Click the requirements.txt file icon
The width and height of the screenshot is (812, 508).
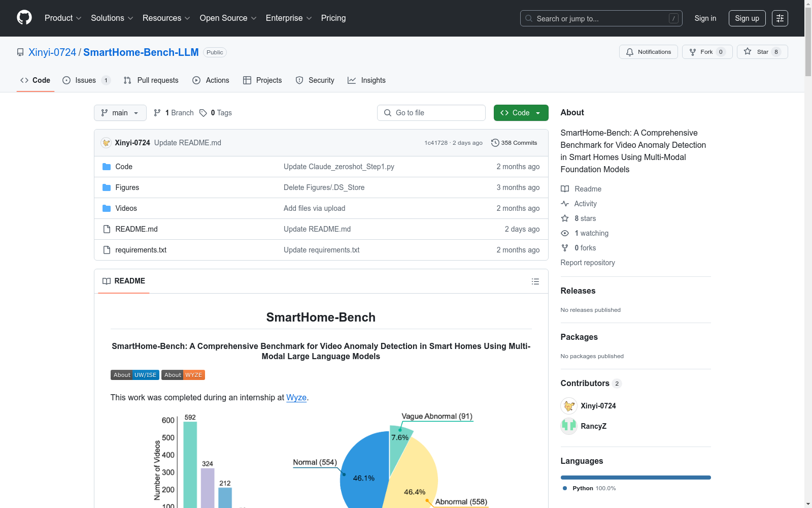coord(107,250)
